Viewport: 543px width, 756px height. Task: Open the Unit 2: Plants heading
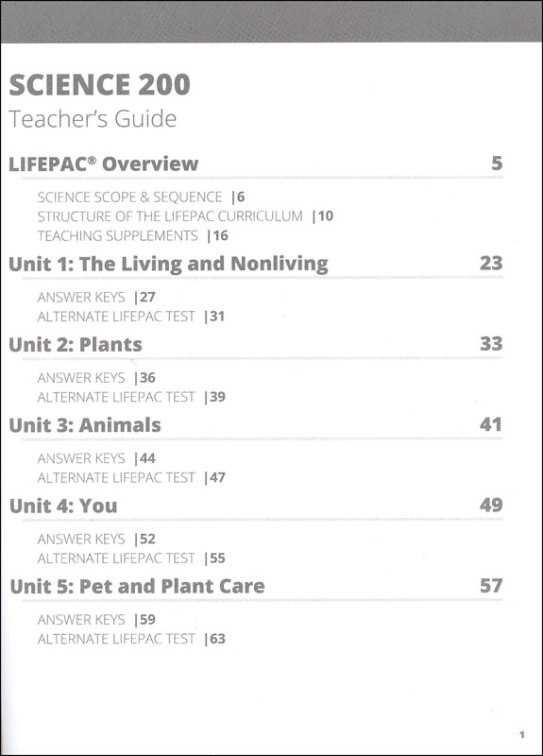[x=76, y=344]
